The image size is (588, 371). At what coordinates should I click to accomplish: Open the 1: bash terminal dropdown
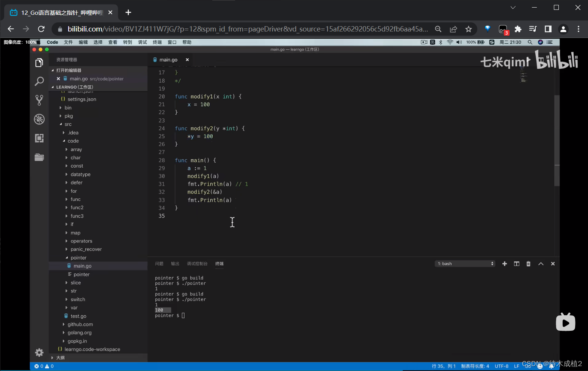(x=465, y=264)
